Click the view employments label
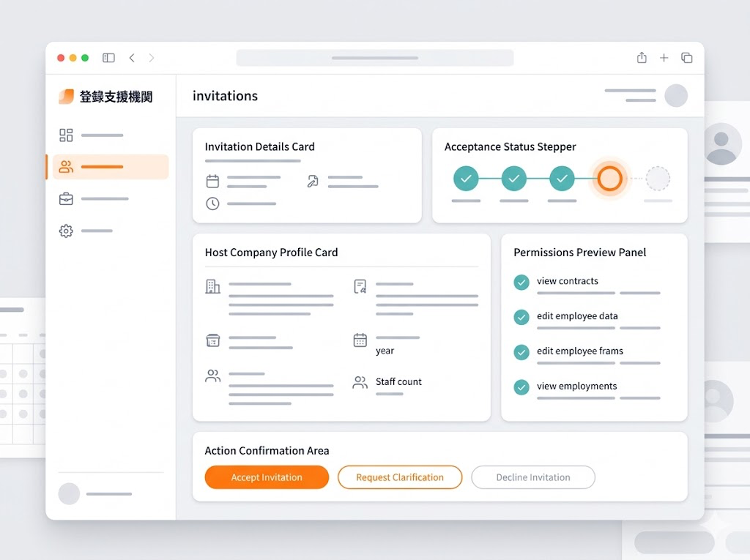Image resolution: width=750 pixels, height=560 pixels. click(577, 387)
